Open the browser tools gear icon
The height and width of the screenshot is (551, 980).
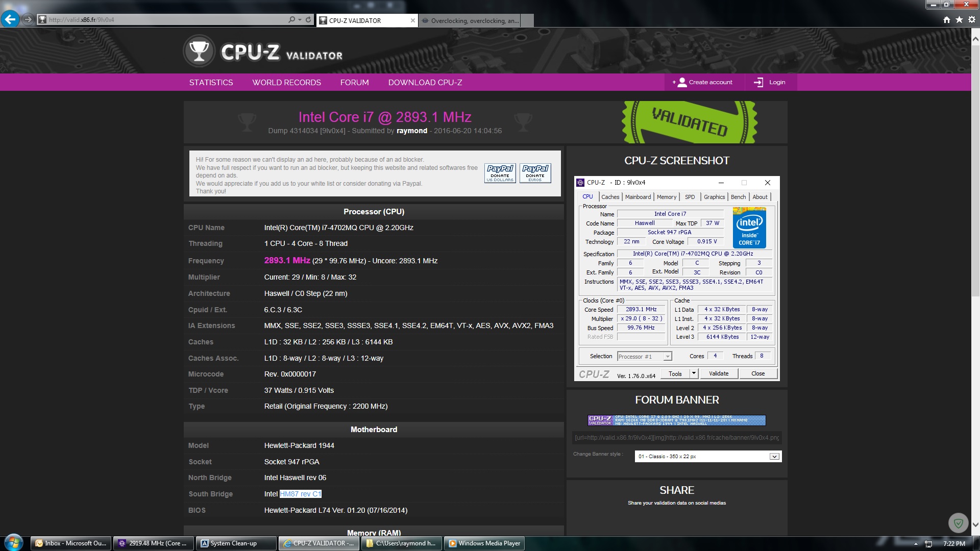tap(972, 20)
